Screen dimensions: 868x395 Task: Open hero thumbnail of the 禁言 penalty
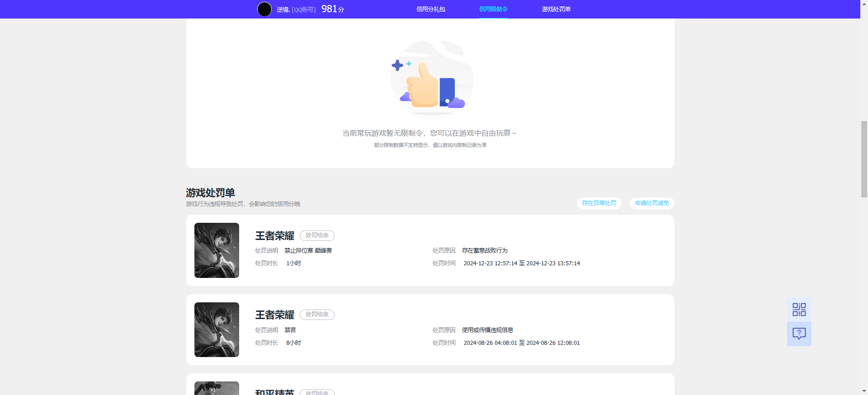pyautogui.click(x=217, y=329)
